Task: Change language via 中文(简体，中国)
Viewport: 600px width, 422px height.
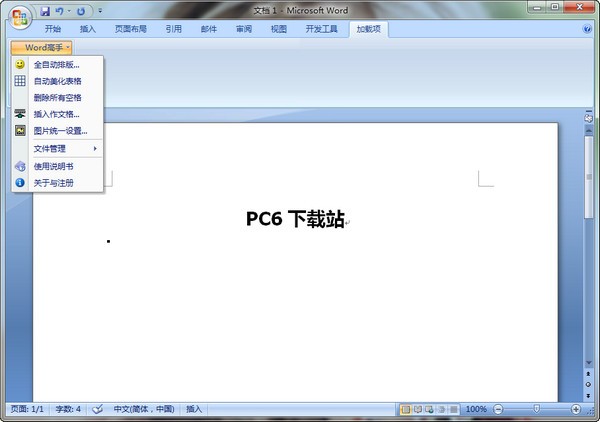Action: tap(144, 409)
